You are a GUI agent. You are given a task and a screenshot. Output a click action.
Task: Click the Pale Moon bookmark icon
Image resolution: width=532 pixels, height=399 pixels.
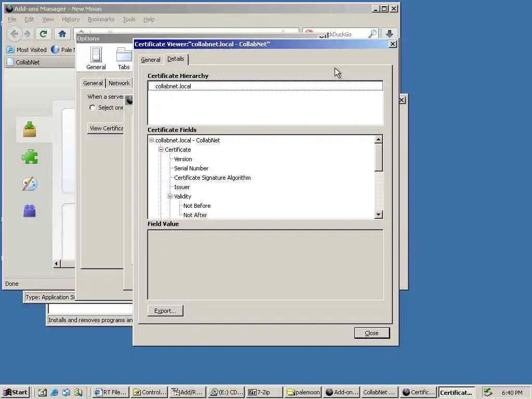pos(55,49)
